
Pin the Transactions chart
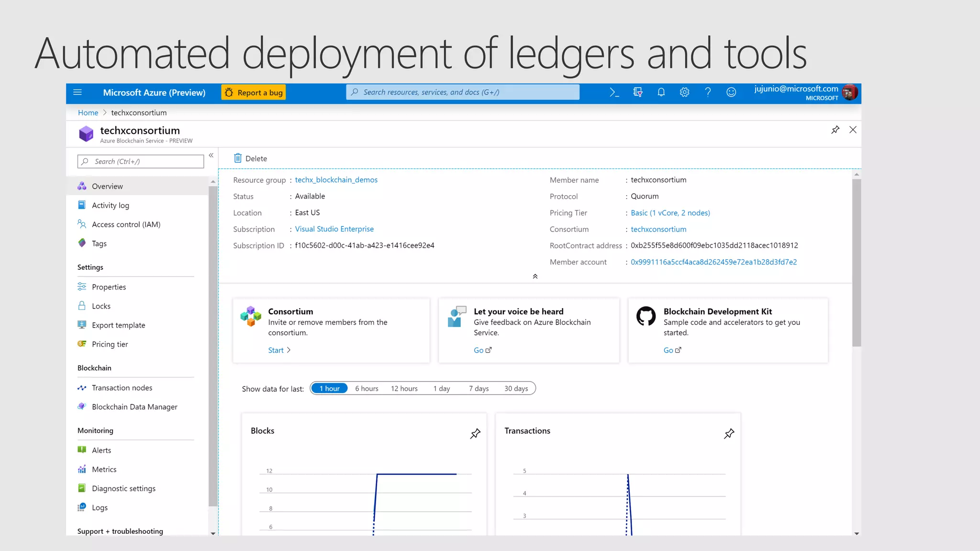point(729,434)
